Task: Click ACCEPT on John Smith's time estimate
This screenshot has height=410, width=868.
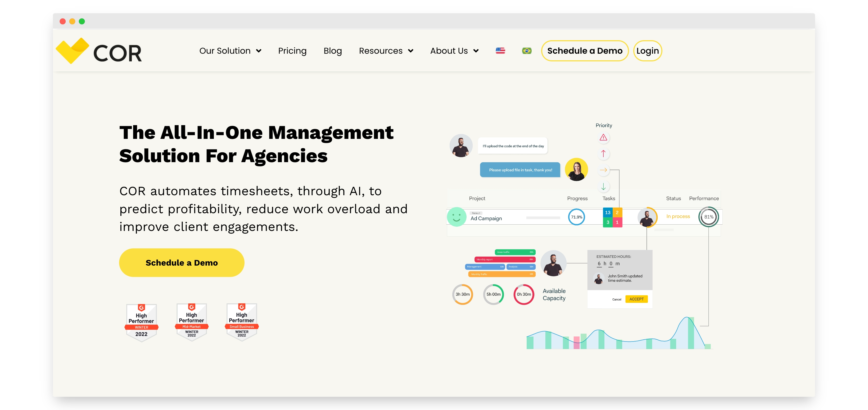Action: coord(637,299)
